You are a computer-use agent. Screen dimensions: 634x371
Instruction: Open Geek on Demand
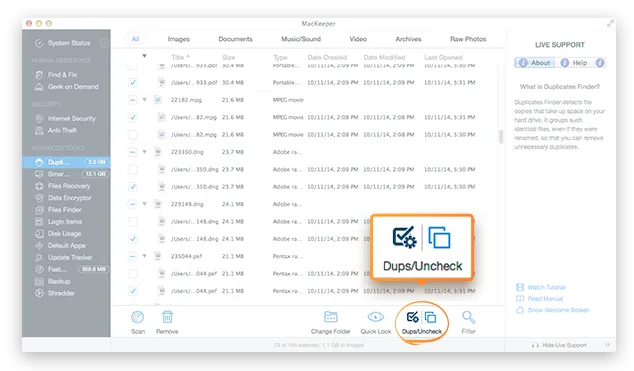(67, 86)
